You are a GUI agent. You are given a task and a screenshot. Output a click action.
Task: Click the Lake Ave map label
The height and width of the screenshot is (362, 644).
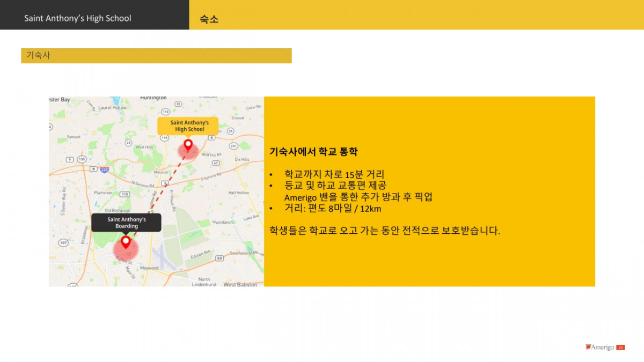[x=251, y=218]
